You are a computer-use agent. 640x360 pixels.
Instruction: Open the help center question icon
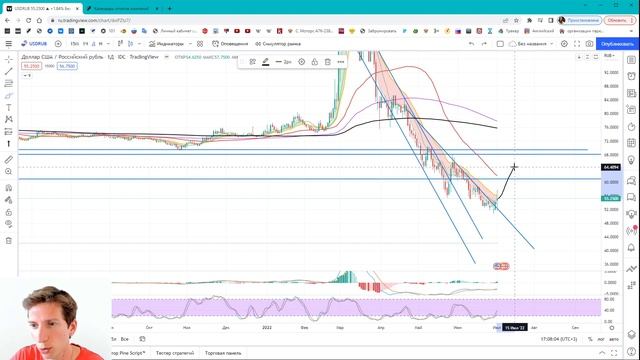[631, 352]
